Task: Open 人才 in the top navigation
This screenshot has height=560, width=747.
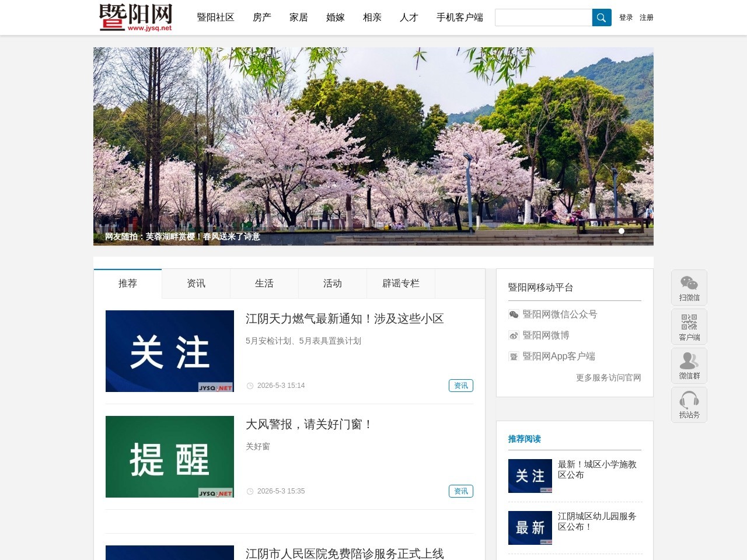Action: (x=409, y=17)
